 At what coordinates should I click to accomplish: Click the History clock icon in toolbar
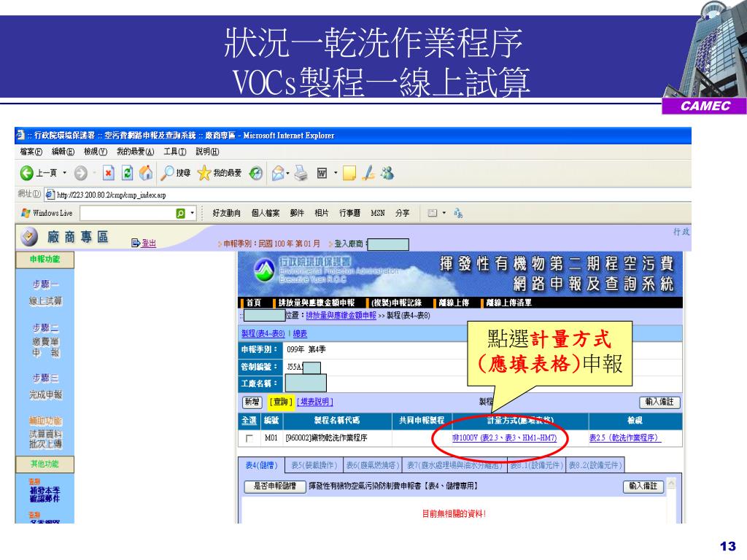tap(256, 173)
